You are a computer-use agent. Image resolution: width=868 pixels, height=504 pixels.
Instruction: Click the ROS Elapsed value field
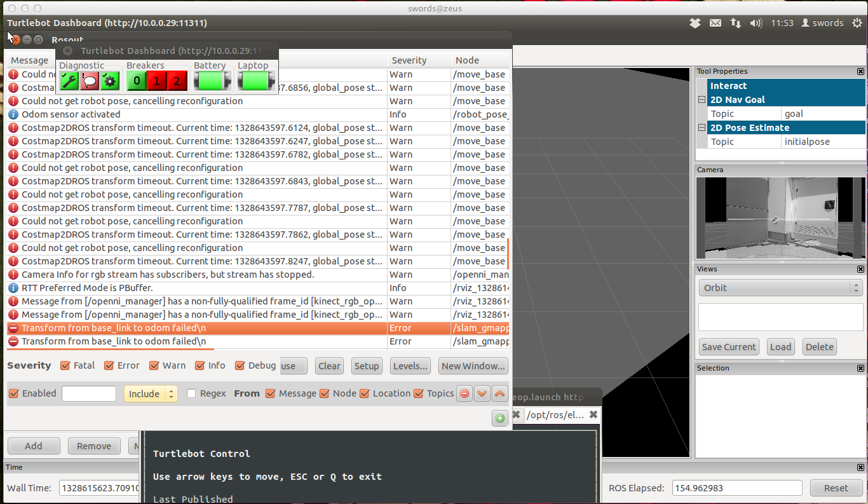tap(737, 488)
